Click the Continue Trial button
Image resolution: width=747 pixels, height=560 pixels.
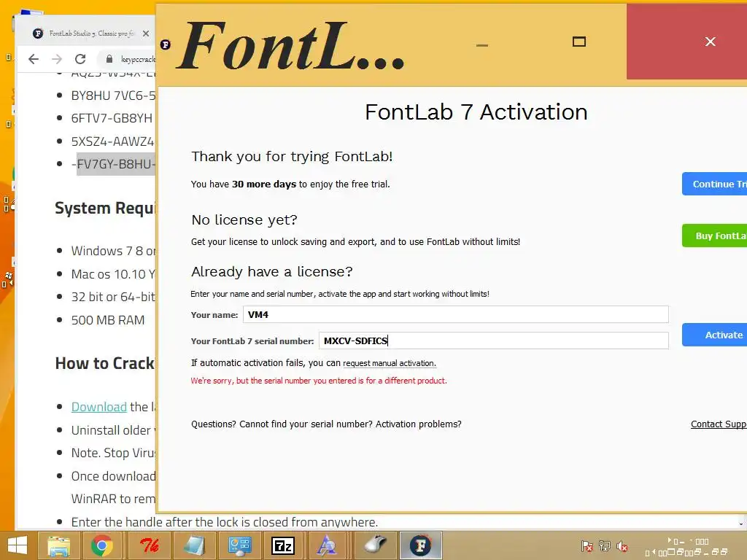[x=714, y=184]
